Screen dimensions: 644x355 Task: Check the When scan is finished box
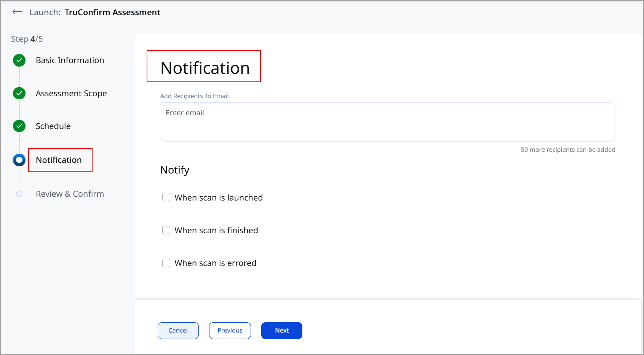click(166, 230)
